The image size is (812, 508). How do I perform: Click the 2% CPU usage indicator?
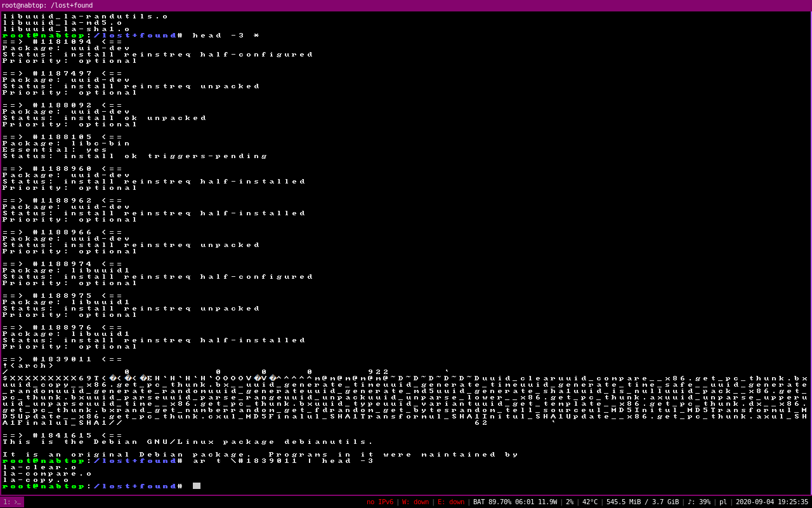tap(570, 502)
